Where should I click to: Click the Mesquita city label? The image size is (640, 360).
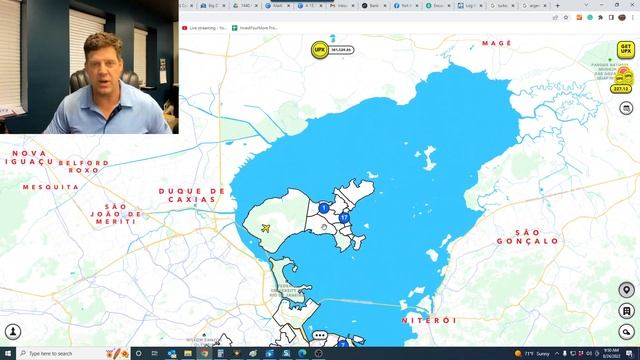coord(51,187)
